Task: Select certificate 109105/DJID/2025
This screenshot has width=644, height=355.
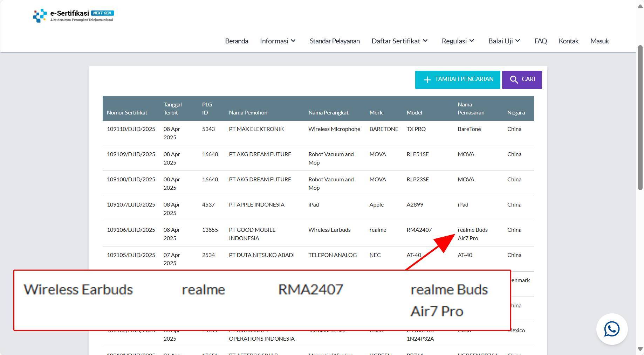Action: 131,255
